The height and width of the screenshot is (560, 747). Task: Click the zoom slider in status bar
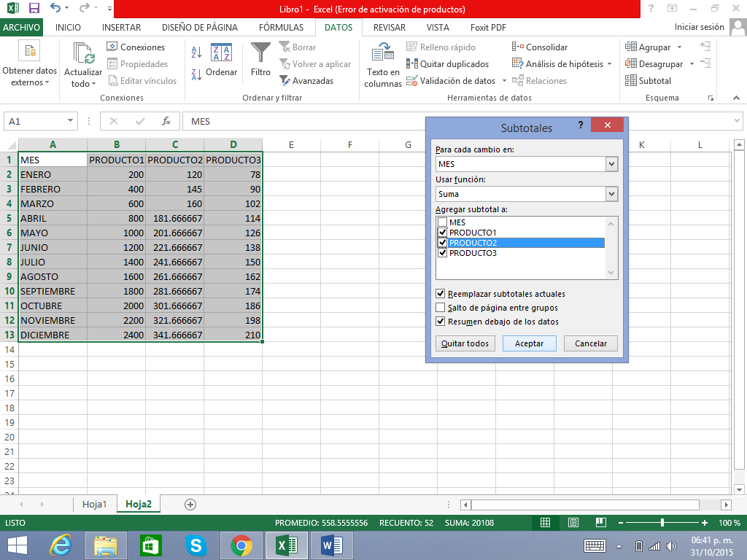(662, 523)
